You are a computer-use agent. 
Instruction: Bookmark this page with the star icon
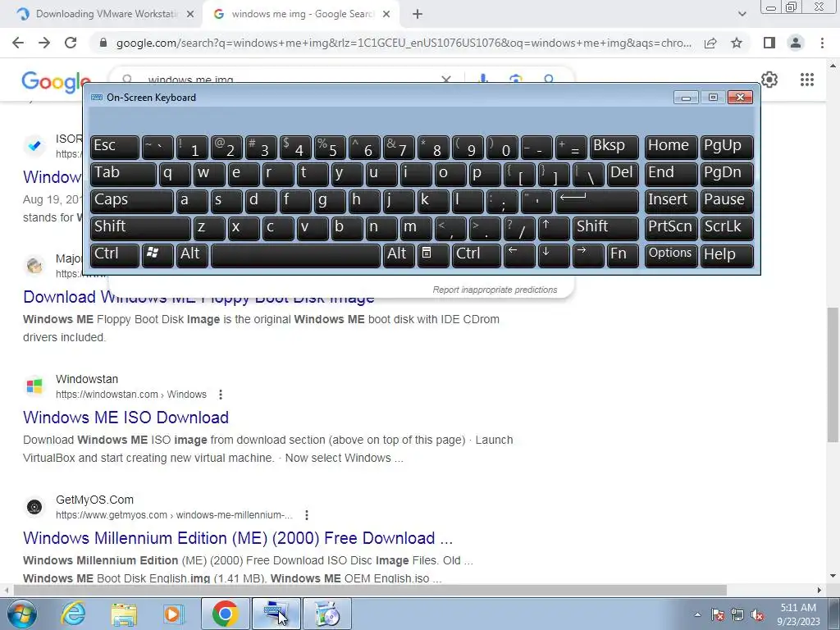click(737, 43)
